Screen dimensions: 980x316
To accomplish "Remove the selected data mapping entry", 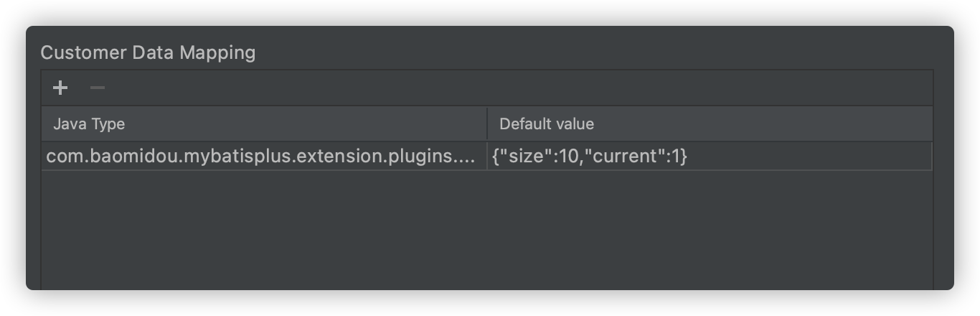I will point(98,88).
